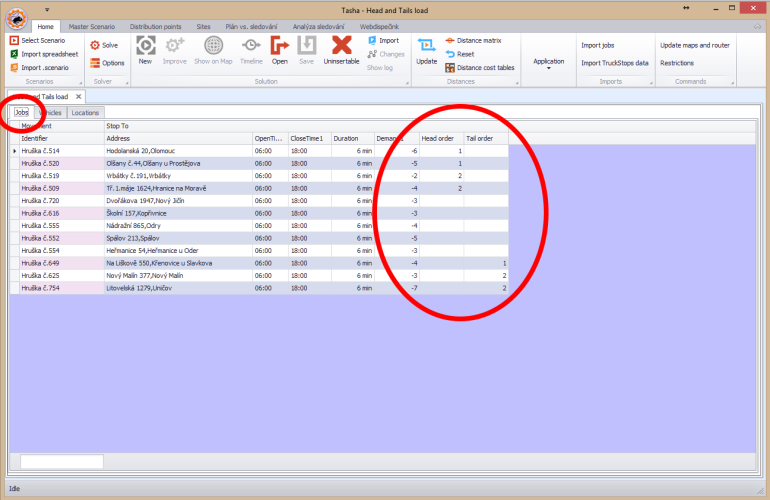Switch to the Home ribbon tab
The image size is (770, 500).
point(46,27)
